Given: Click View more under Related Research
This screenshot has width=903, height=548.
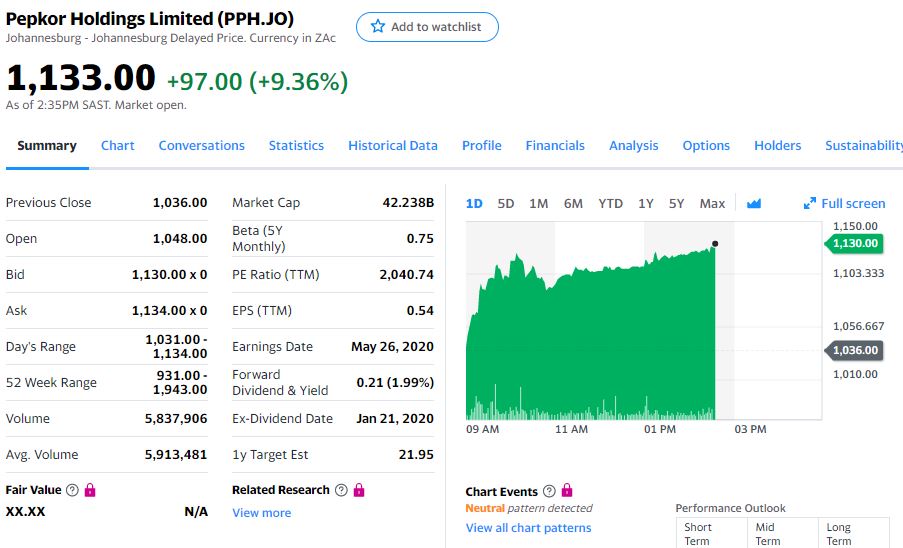Looking at the screenshot, I should tap(261, 513).
